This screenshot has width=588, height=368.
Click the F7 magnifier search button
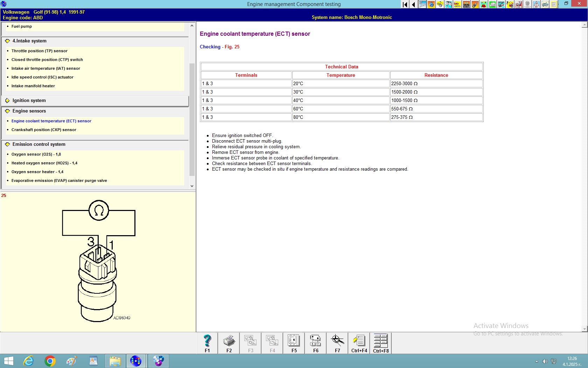click(x=337, y=343)
